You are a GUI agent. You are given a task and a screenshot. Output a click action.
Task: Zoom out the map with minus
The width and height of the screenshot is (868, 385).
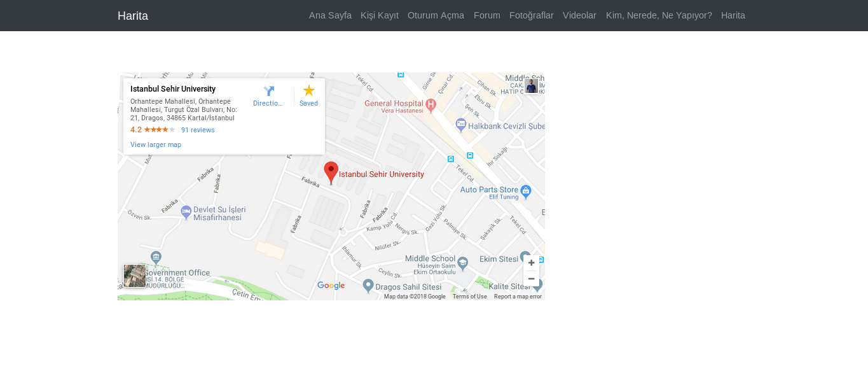(x=532, y=279)
